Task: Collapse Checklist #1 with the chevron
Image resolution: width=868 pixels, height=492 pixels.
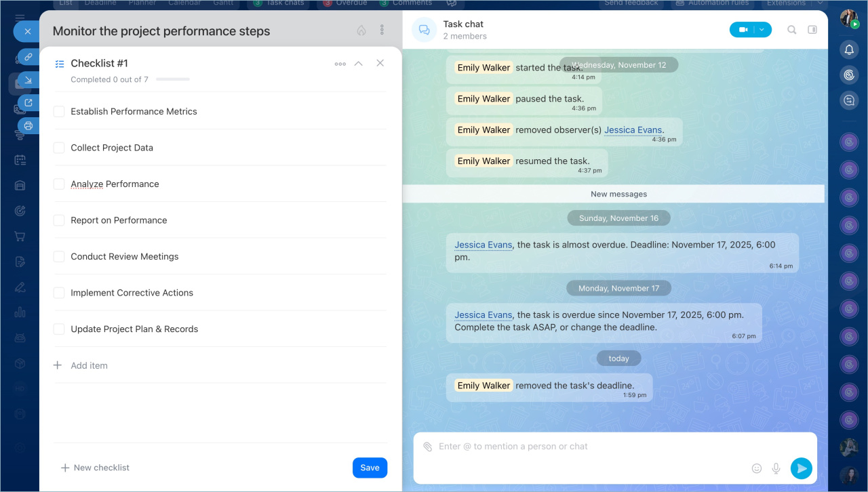Action: (x=359, y=64)
